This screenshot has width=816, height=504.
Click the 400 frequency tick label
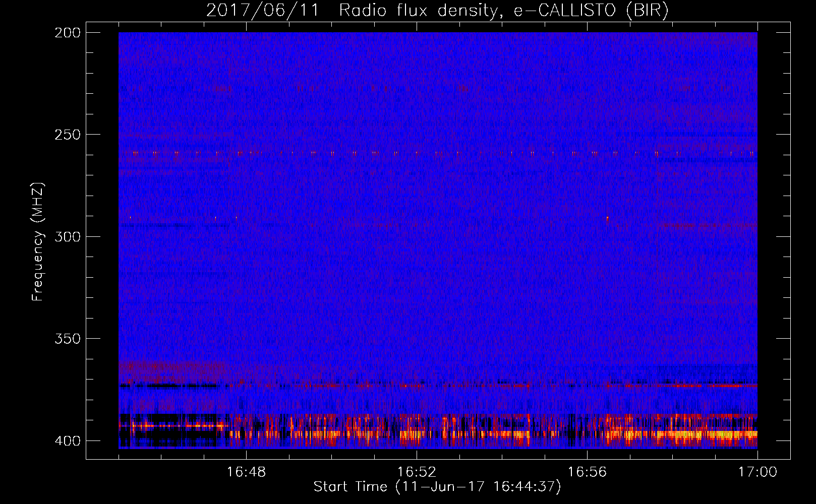[x=67, y=441]
